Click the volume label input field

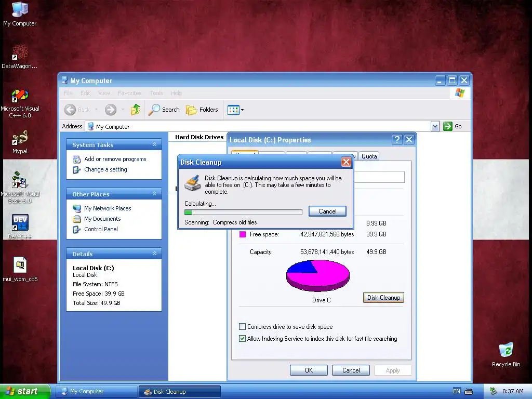379,177
